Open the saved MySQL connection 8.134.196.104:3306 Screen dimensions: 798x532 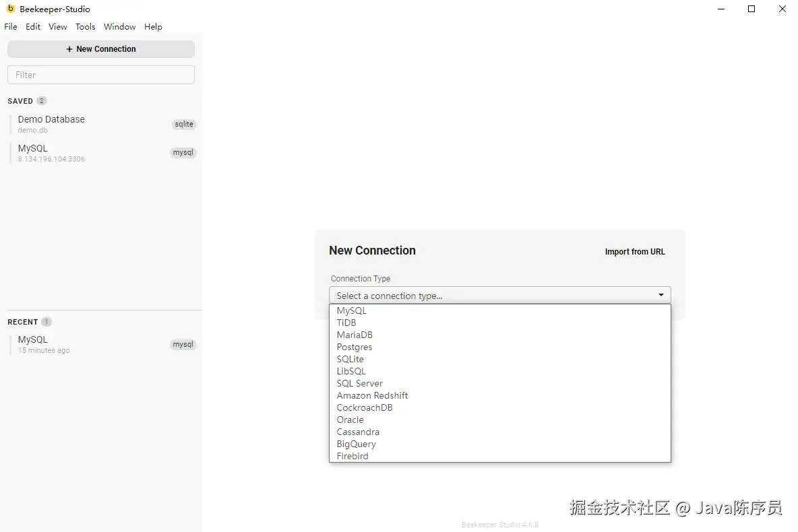[x=103, y=153]
